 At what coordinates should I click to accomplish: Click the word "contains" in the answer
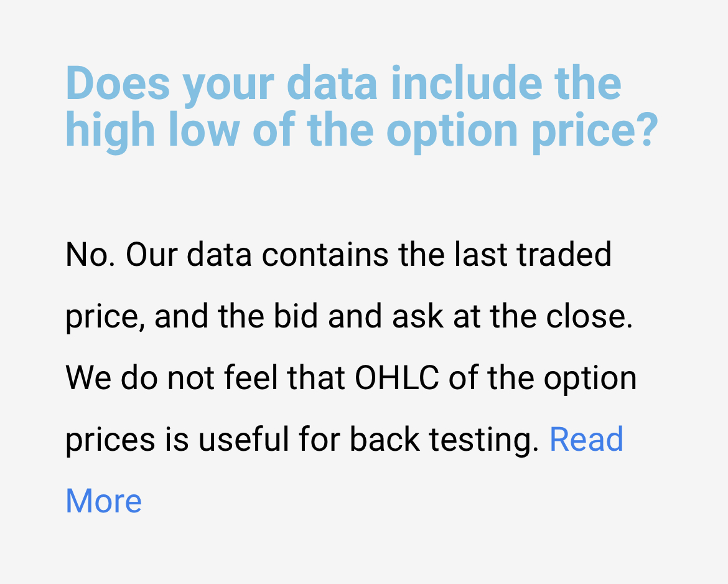325,255
